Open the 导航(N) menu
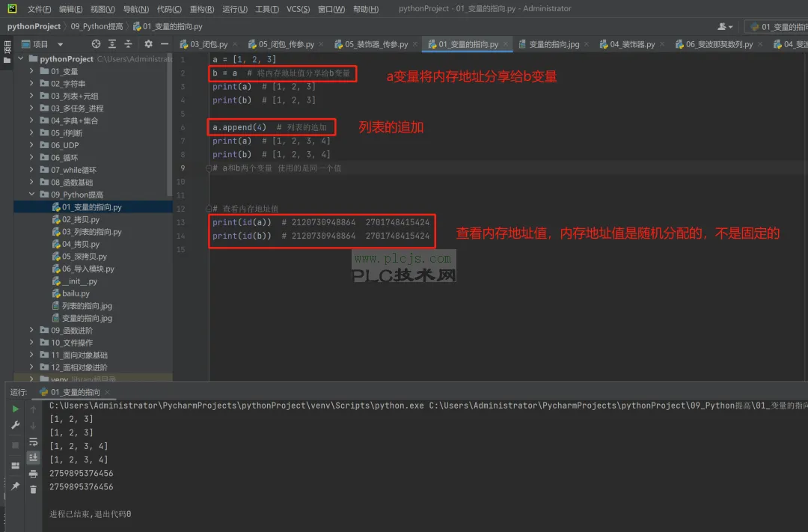Screen dimensions: 808x532 (x=136, y=9)
